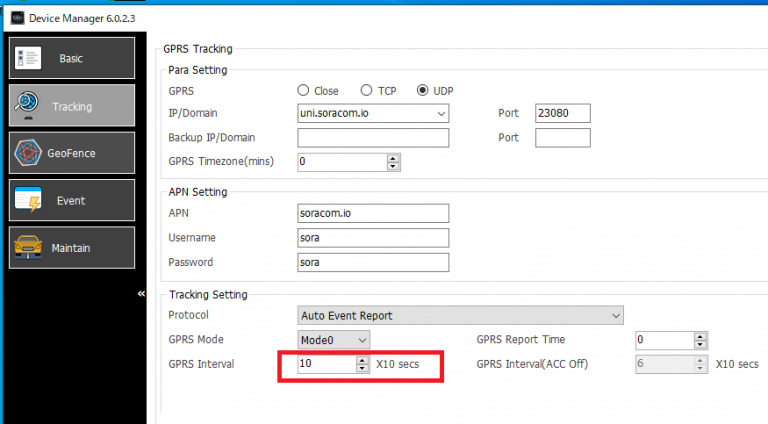Open the Tracking section icon
768x424 pixels.
(27, 106)
